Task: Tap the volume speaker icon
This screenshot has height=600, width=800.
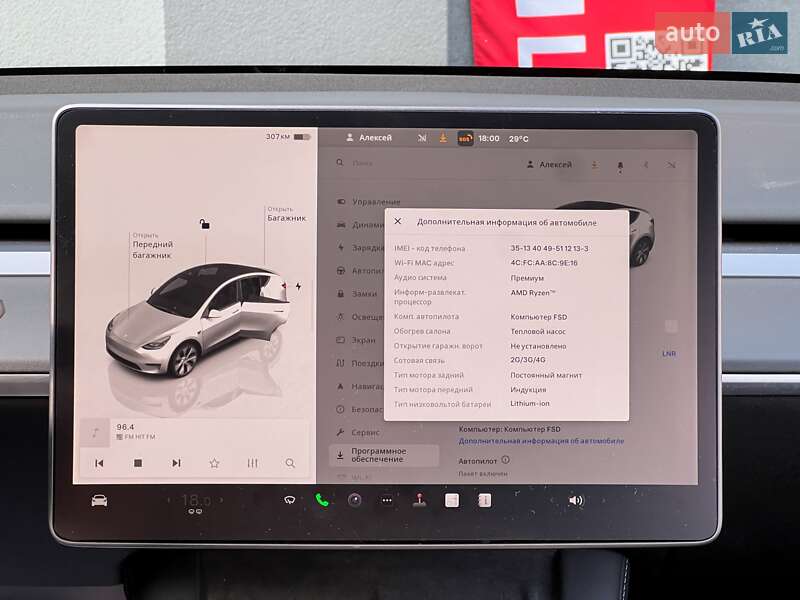Action: click(x=578, y=498)
